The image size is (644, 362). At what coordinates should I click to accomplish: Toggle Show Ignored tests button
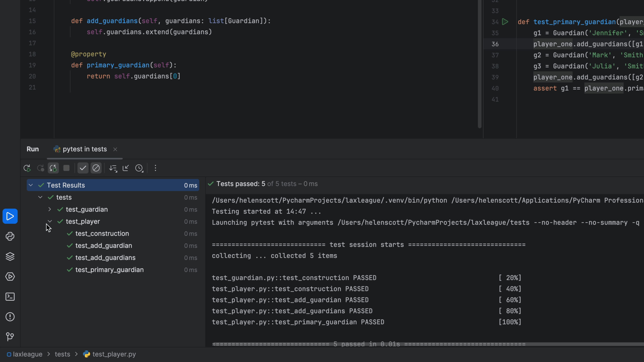96,168
